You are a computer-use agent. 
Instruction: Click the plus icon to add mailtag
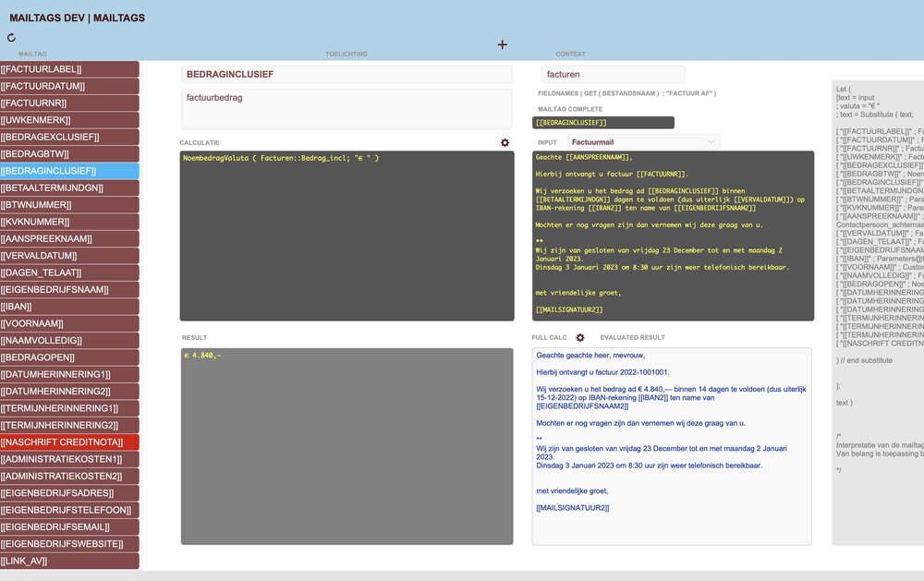[503, 44]
